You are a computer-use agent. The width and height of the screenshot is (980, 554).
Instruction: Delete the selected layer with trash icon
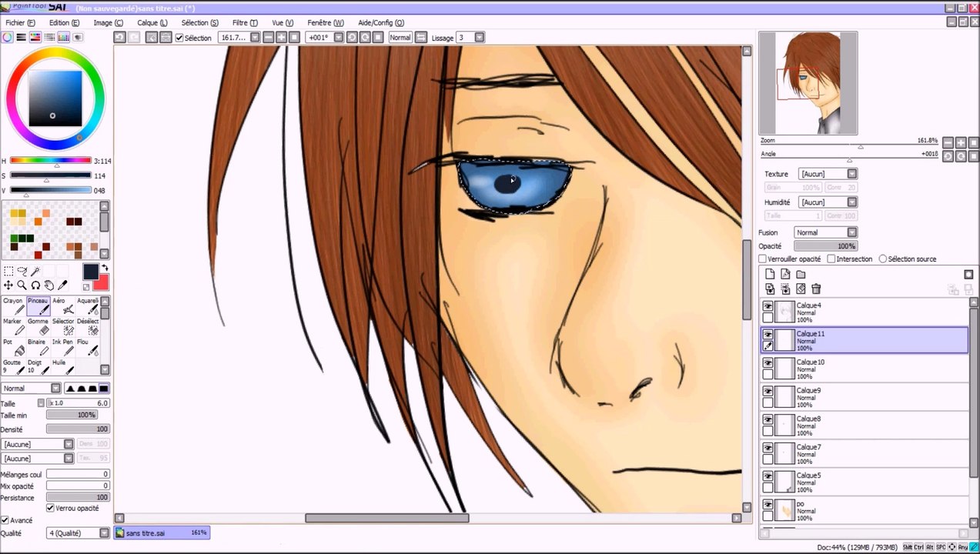816,289
